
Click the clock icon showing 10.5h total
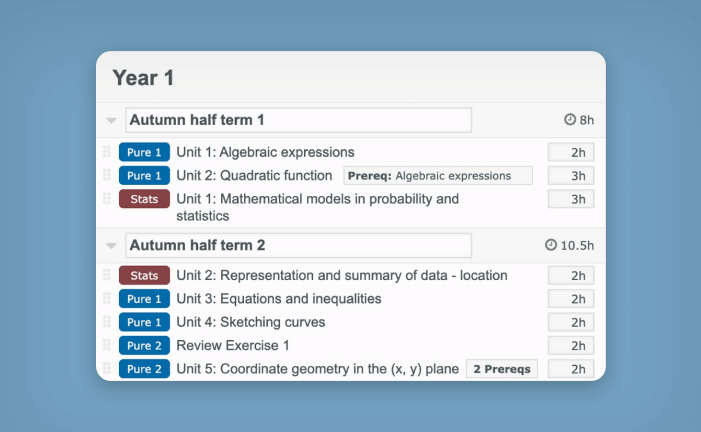551,245
